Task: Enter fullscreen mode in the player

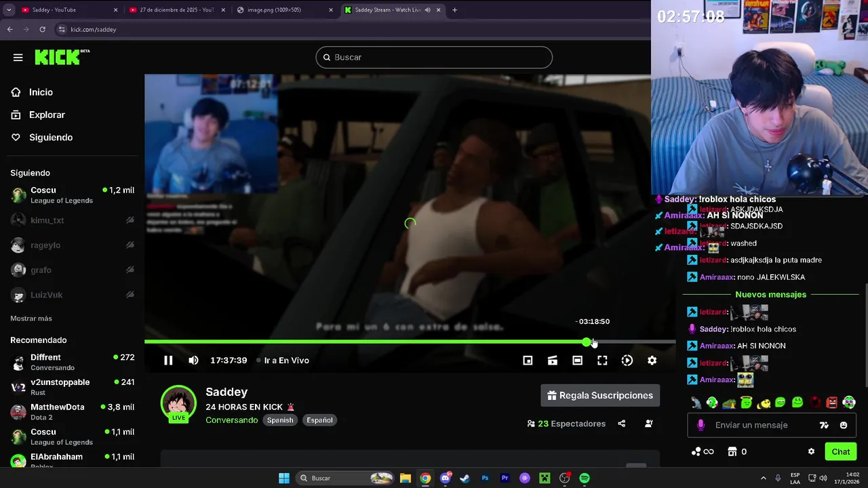Action: pos(602,361)
